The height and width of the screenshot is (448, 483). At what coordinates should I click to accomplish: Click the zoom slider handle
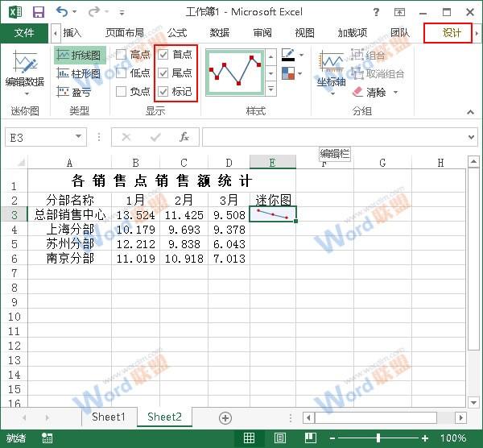point(378,438)
